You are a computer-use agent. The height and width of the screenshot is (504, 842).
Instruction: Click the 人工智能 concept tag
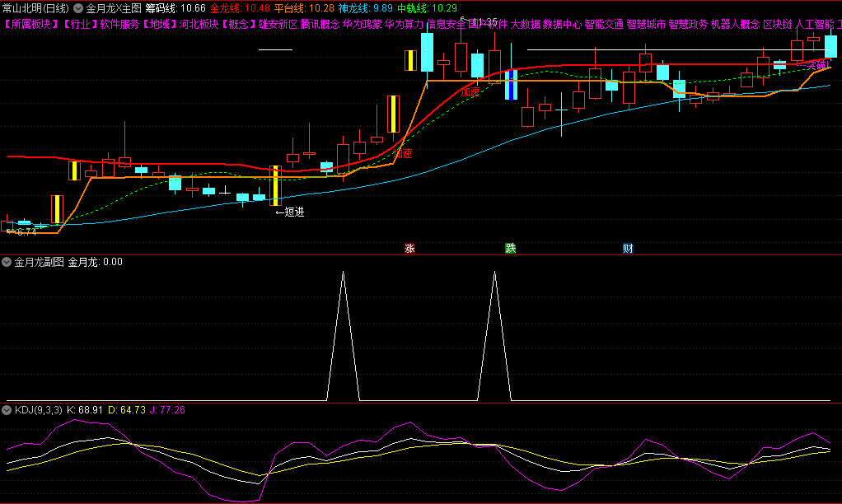[815, 24]
